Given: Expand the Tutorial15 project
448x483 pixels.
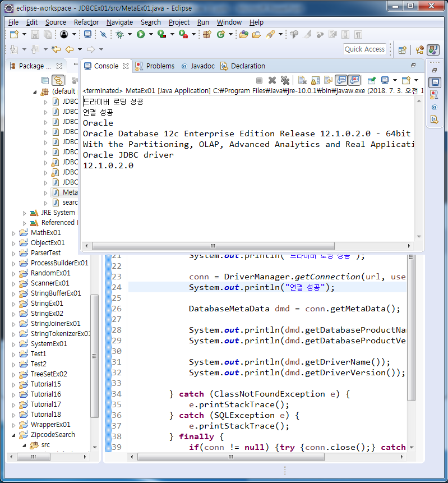Looking at the screenshot, I should click(x=14, y=385).
